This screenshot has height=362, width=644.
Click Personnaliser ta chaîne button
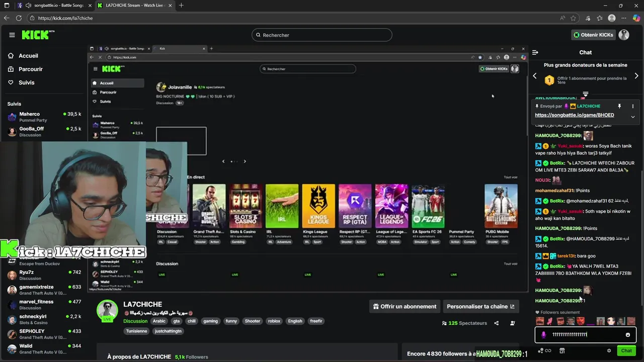[480, 306]
